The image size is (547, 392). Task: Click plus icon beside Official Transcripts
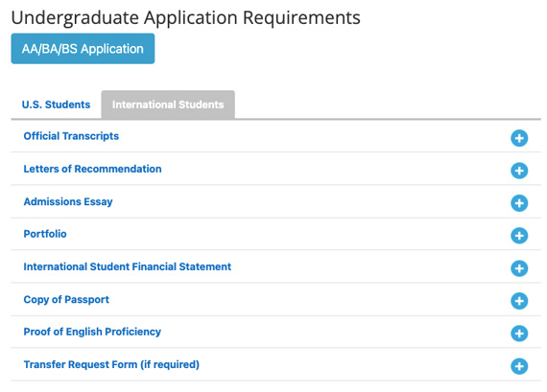coord(519,138)
